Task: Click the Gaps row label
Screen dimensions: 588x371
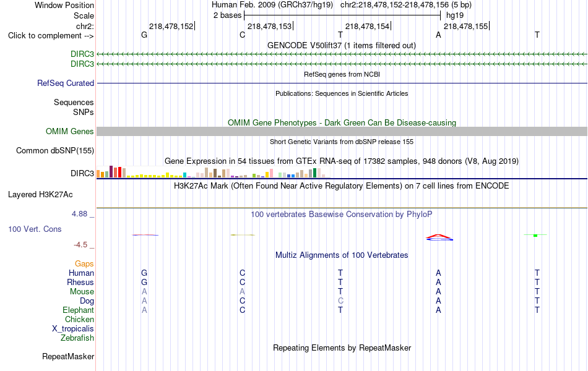Action: pyautogui.click(x=84, y=264)
